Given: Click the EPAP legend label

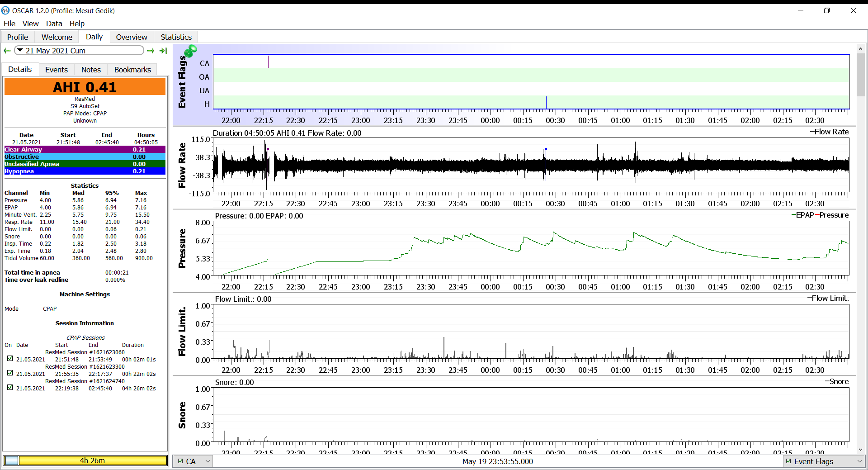Looking at the screenshot, I should coord(803,215).
